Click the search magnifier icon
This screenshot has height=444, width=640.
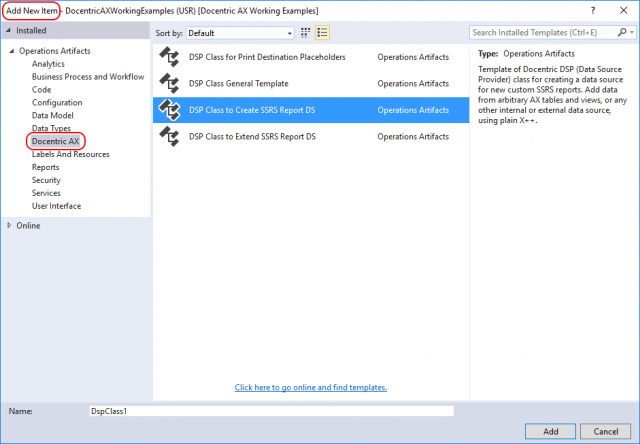click(622, 32)
